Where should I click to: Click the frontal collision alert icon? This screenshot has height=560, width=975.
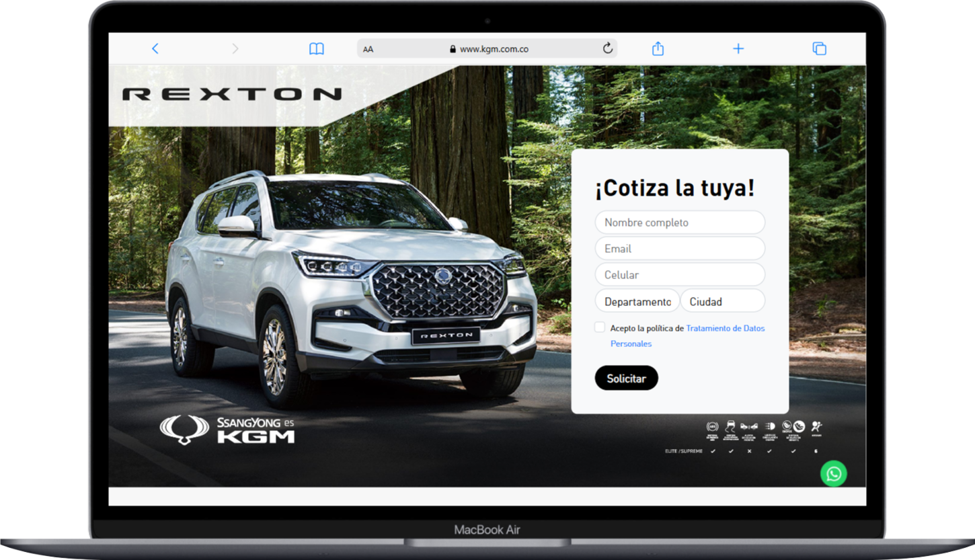749,426
